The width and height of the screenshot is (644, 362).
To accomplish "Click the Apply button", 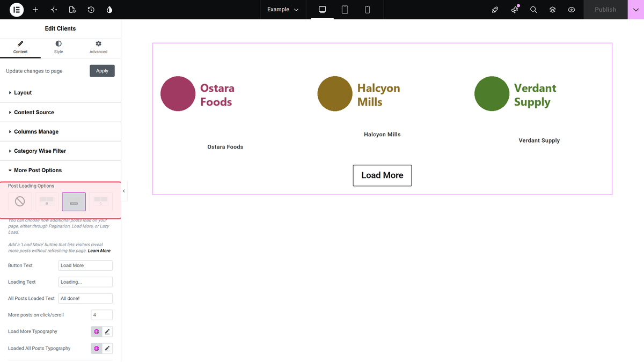I will 102,71.
